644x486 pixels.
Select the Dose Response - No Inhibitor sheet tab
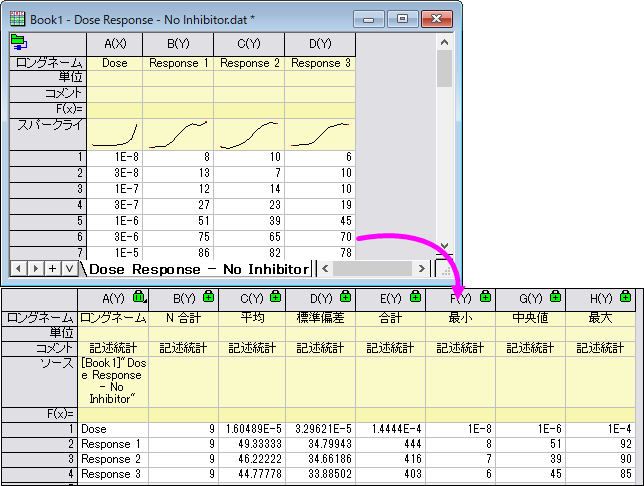click(x=199, y=269)
